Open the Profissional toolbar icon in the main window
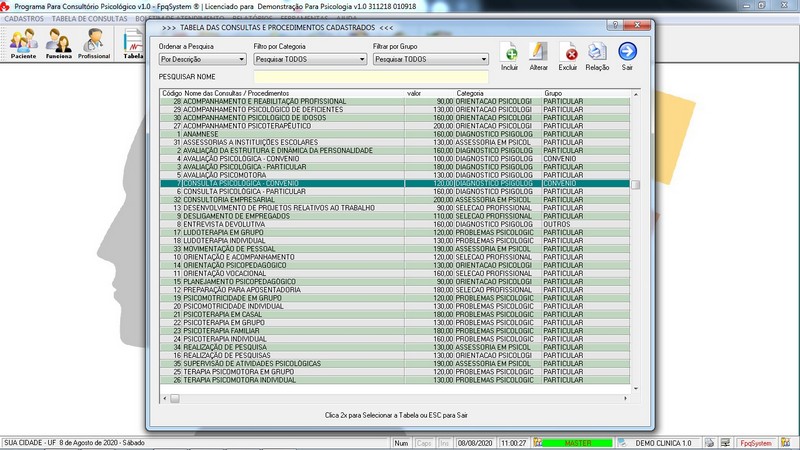This screenshot has width=800, height=450. point(93,43)
